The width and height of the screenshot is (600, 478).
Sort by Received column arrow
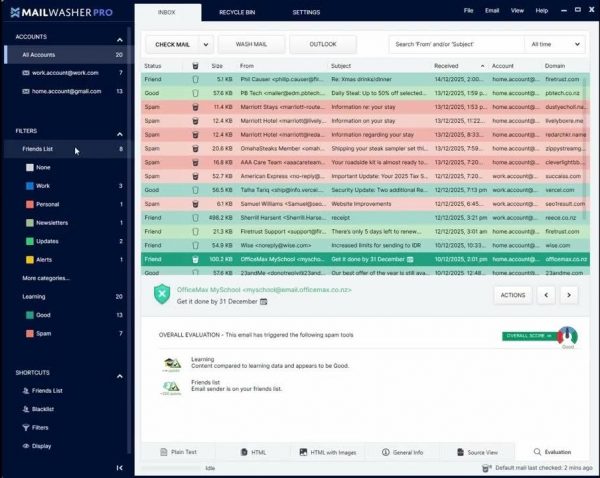[x=482, y=66]
